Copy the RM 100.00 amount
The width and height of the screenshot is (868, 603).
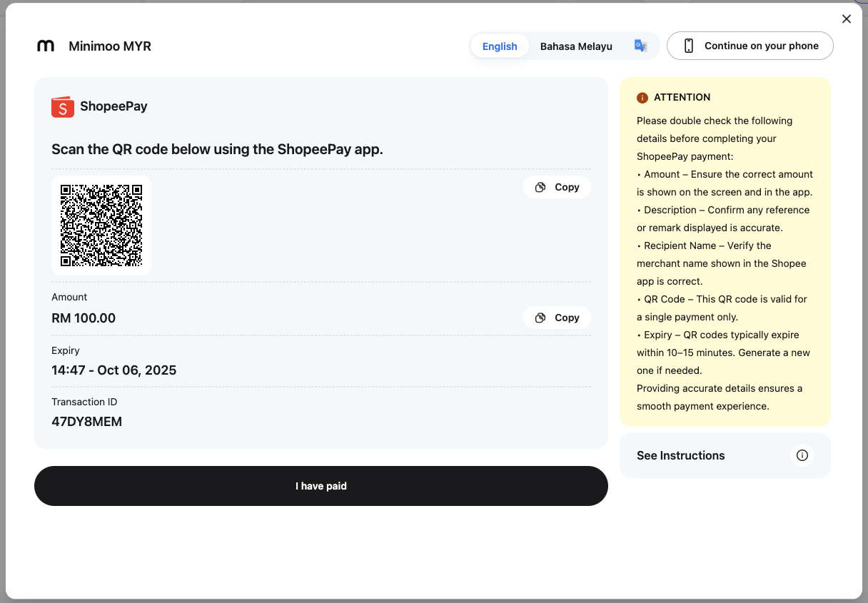[x=557, y=317]
